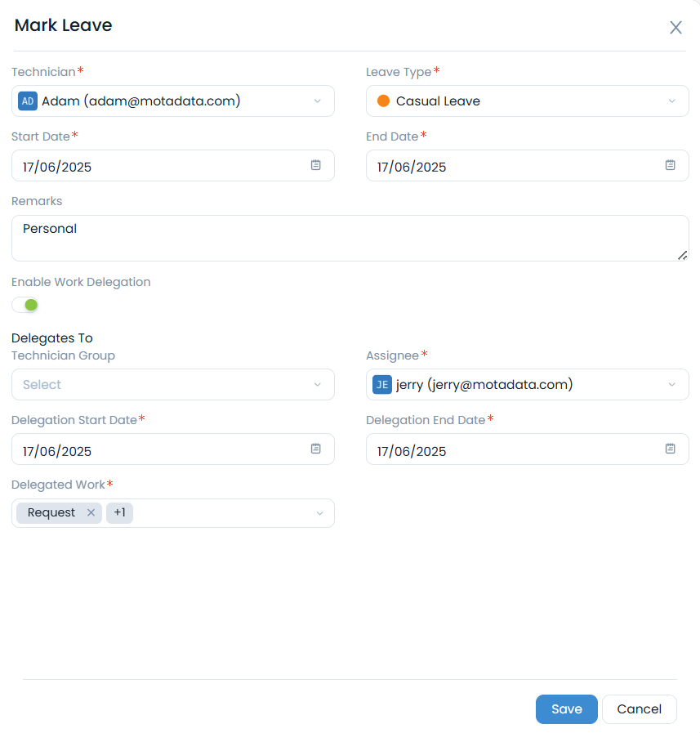Remove the Request tag with its X

pos(91,513)
